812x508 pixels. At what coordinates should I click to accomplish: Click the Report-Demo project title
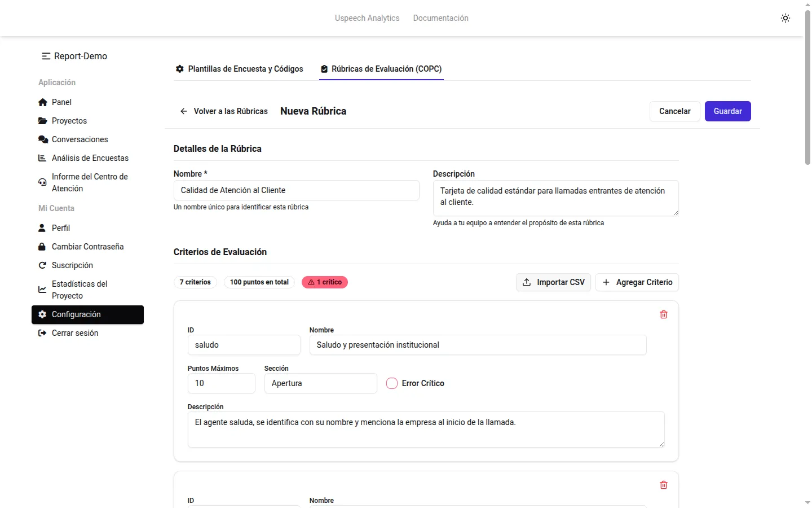(81, 56)
